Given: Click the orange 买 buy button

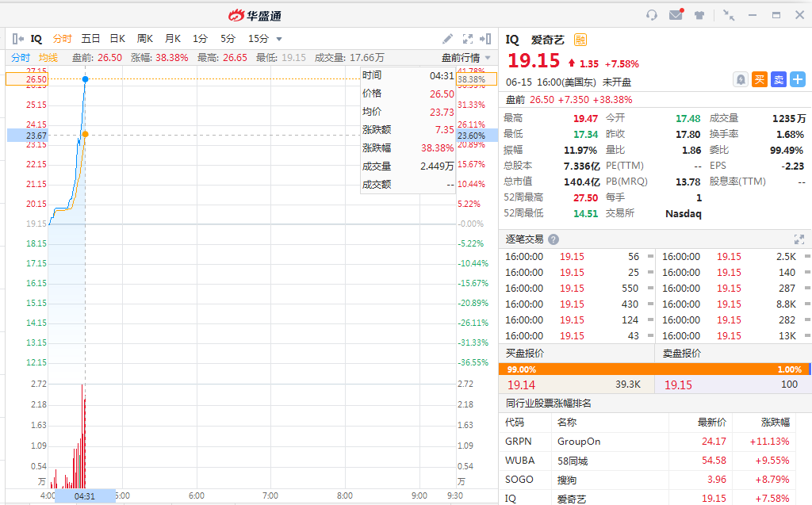Looking at the screenshot, I should (x=760, y=79).
